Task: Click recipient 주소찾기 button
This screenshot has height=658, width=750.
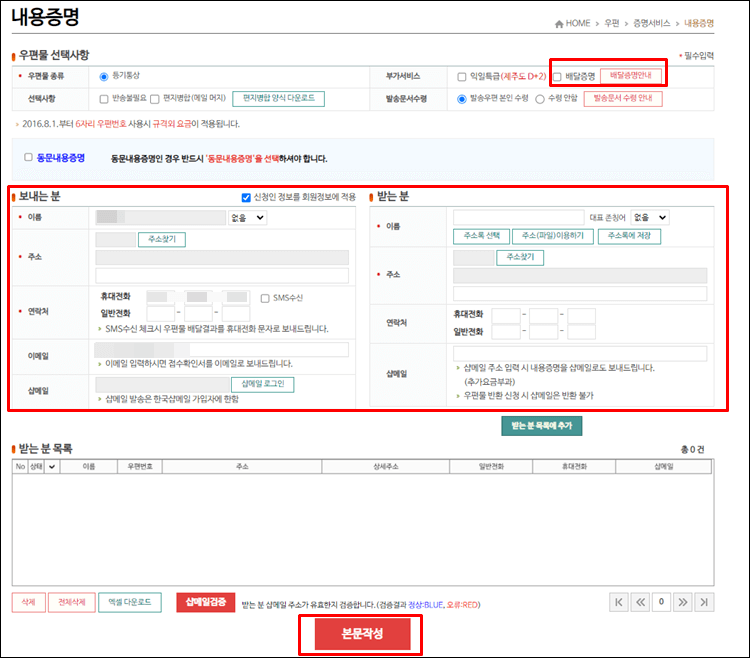Action: (520, 257)
